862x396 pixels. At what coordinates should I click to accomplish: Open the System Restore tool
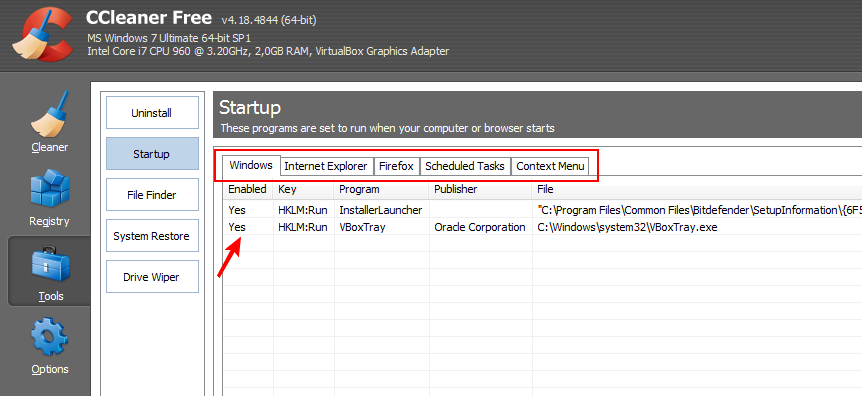click(152, 236)
